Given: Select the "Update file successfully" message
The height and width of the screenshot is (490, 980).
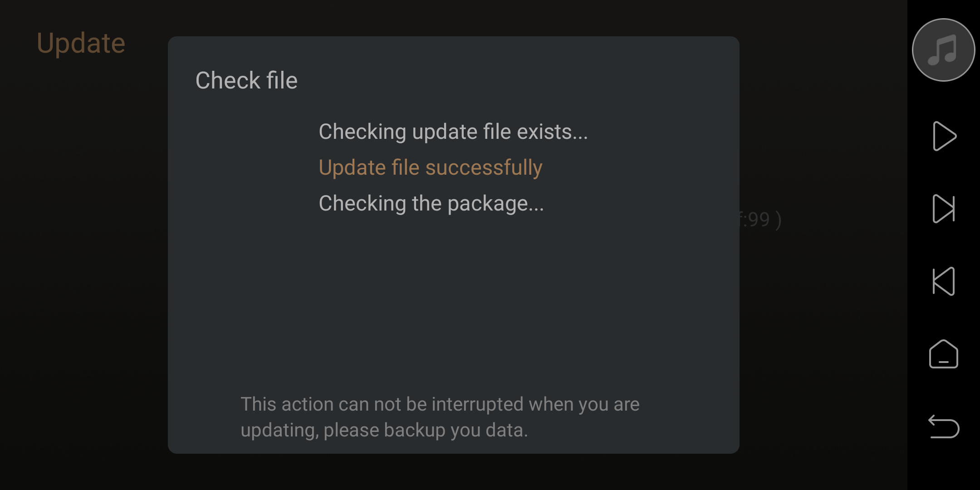Looking at the screenshot, I should point(431,168).
